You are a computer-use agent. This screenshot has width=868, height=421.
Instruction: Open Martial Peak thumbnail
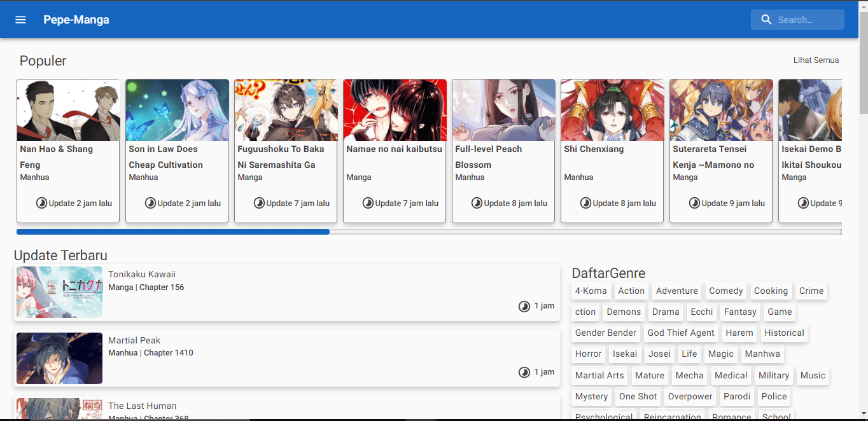(59, 358)
